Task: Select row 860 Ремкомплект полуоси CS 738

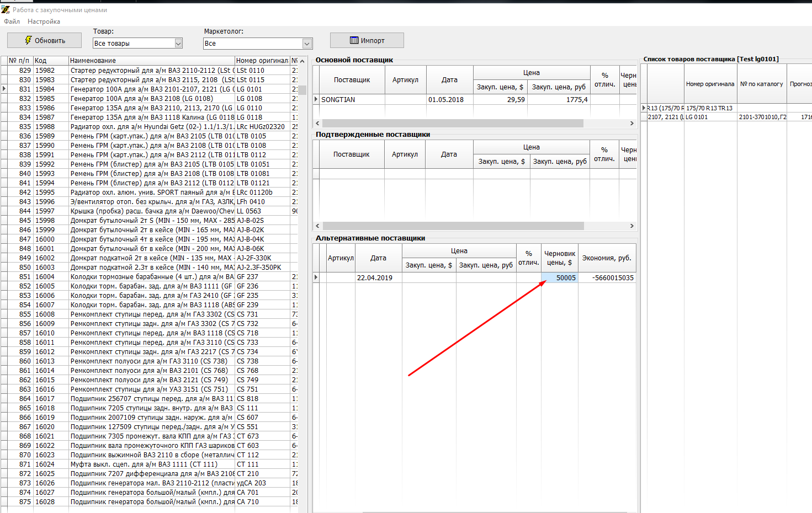Action: [x=149, y=361]
